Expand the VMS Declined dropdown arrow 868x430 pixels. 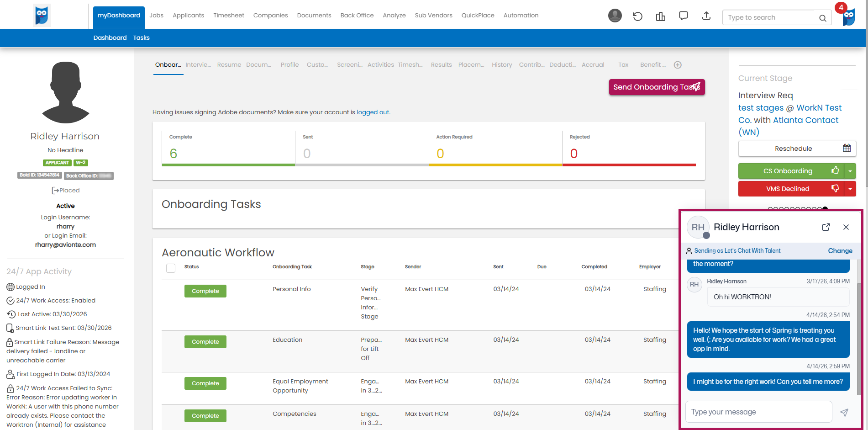pos(850,189)
